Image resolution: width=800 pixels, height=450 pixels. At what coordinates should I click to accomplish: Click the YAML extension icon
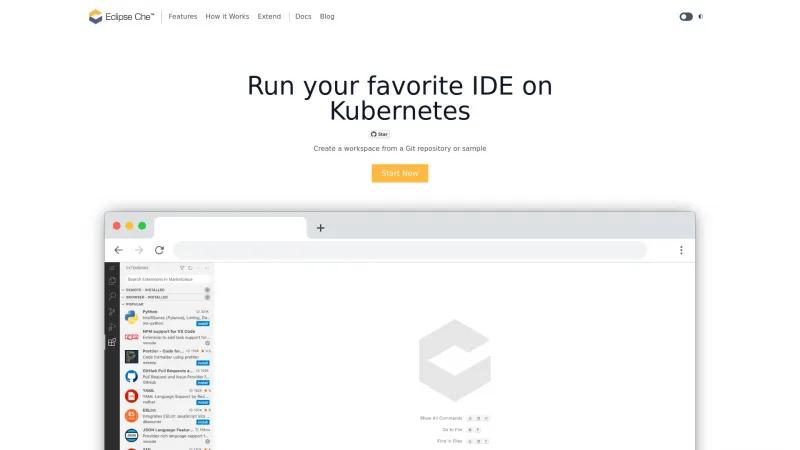(131, 396)
